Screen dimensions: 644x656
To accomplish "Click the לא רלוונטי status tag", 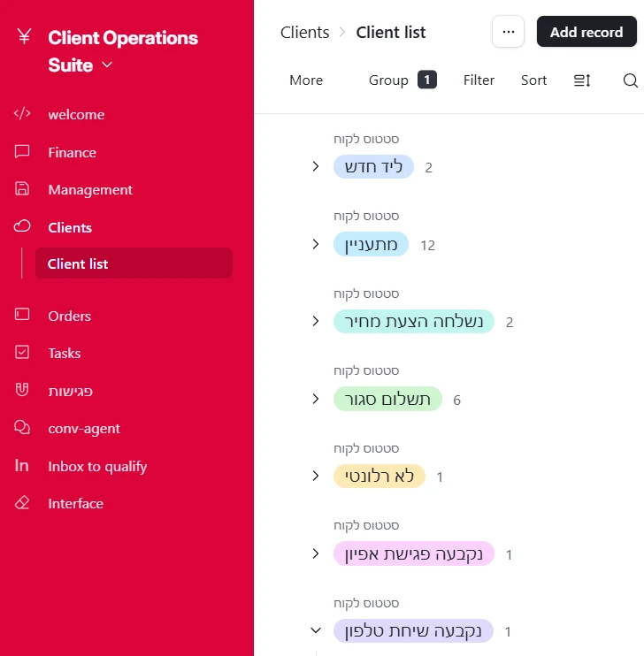I will coord(379,477).
